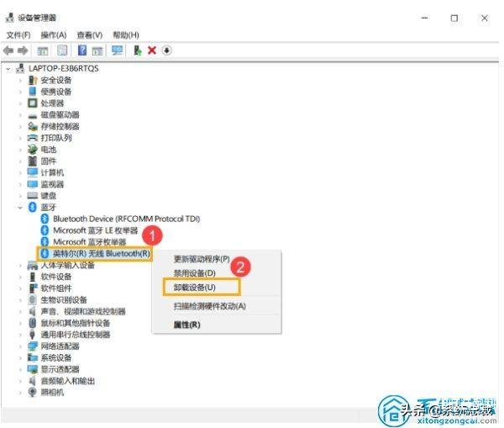The image size is (504, 428).
Task: Select the 存储控制器 tree row
Action: [x=60, y=126]
